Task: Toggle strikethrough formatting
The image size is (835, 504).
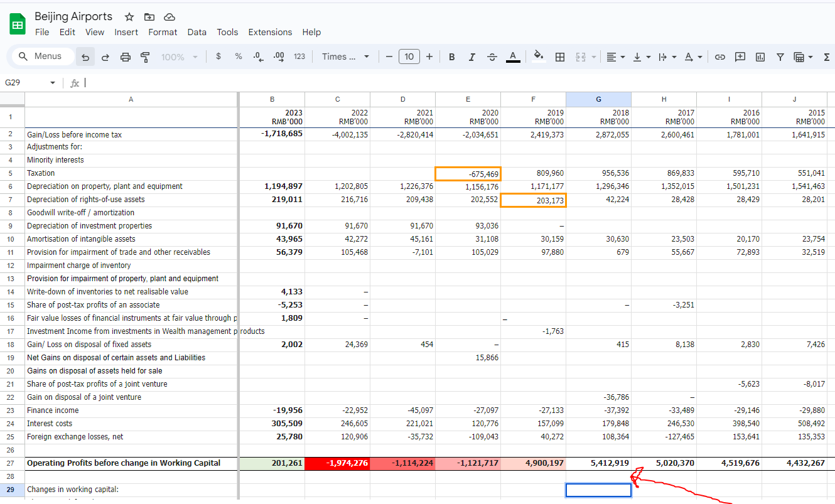Action: coord(492,56)
